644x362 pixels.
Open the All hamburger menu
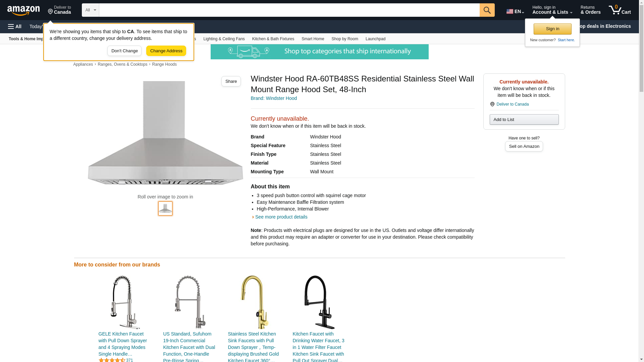click(x=15, y=26)
